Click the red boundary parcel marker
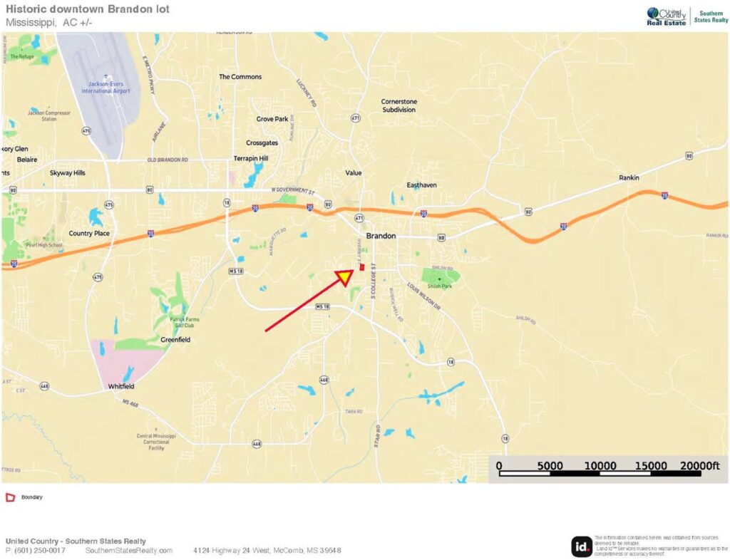This screenshot has width=730, height=560. pos(362,267)
